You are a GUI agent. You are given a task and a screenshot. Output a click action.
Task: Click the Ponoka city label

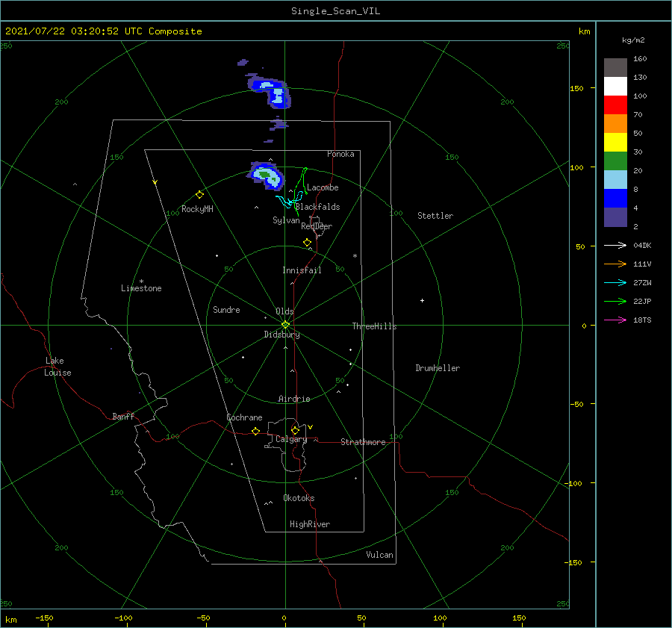340,154
